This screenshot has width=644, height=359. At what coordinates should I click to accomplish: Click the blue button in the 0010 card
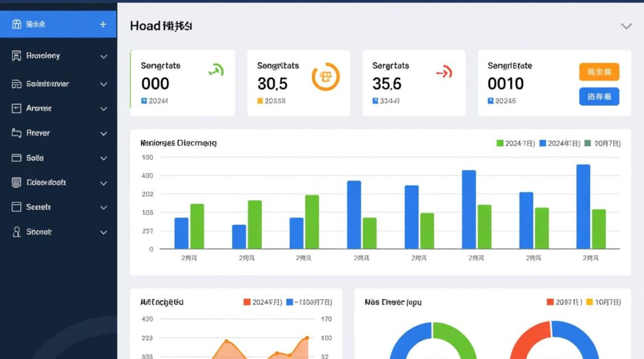(x=599, y=97)
